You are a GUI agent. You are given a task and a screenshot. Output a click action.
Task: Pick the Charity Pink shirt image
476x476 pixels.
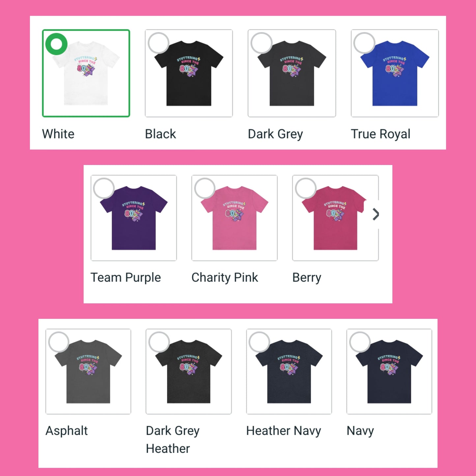click(x=235, y=218)
